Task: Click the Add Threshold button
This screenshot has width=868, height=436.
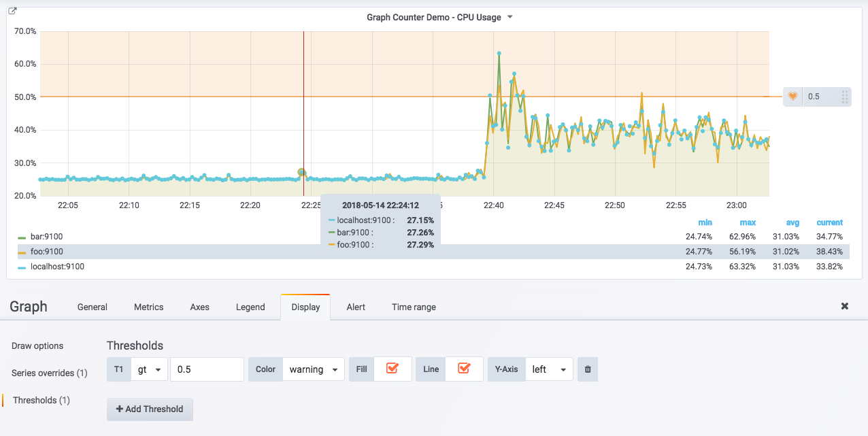Action: click(x=150, y=409)
